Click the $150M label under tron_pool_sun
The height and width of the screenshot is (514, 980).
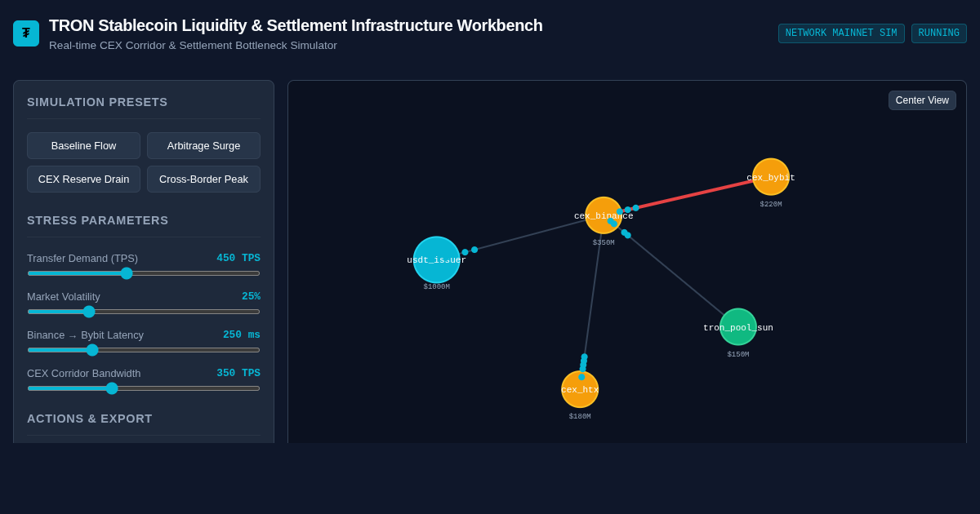coord(738,355)
